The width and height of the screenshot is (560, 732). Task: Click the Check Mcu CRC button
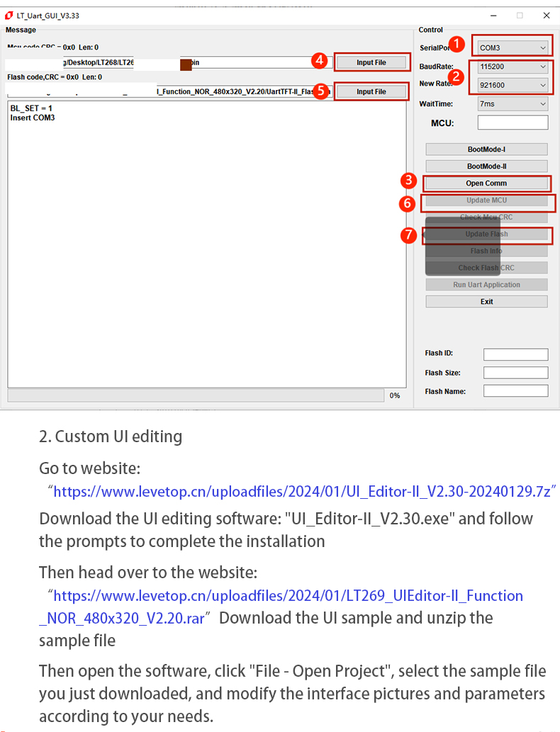pyautogui.click(x=486, y=217)
